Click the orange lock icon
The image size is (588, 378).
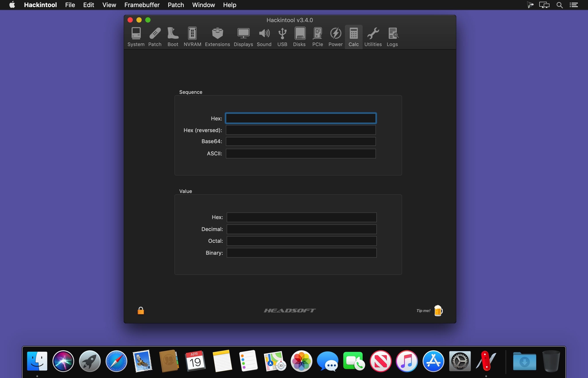click(x=141, y=310)
